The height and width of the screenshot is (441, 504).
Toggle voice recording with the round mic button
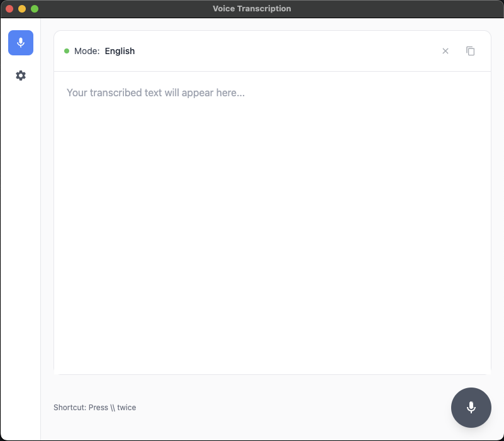pyautogui.click(x=471, y=407)
